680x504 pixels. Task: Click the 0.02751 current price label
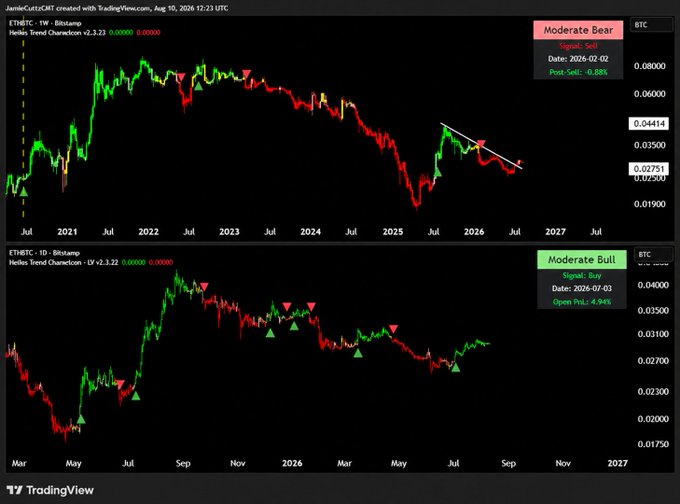coord(649,168)
